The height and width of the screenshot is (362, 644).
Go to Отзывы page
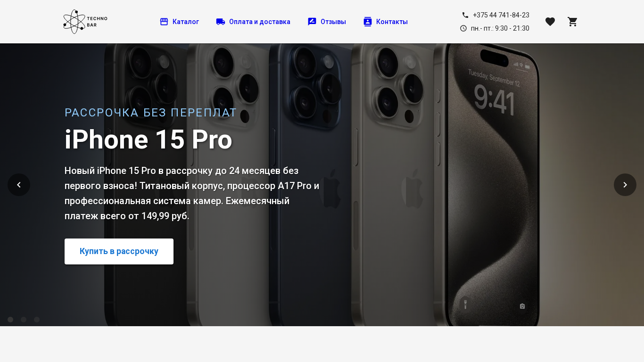click(x=333, y=22)
